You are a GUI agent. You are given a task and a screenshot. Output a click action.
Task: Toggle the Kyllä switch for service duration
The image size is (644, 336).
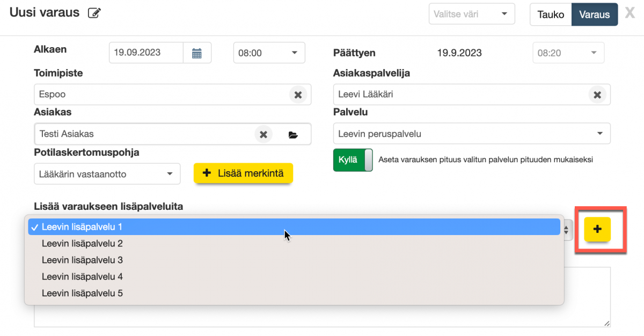353,160
